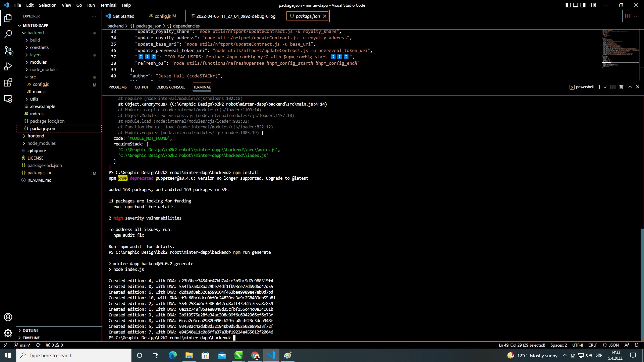
Task: Click the Windows search field in the taskbar
Action: click(74, 355)
